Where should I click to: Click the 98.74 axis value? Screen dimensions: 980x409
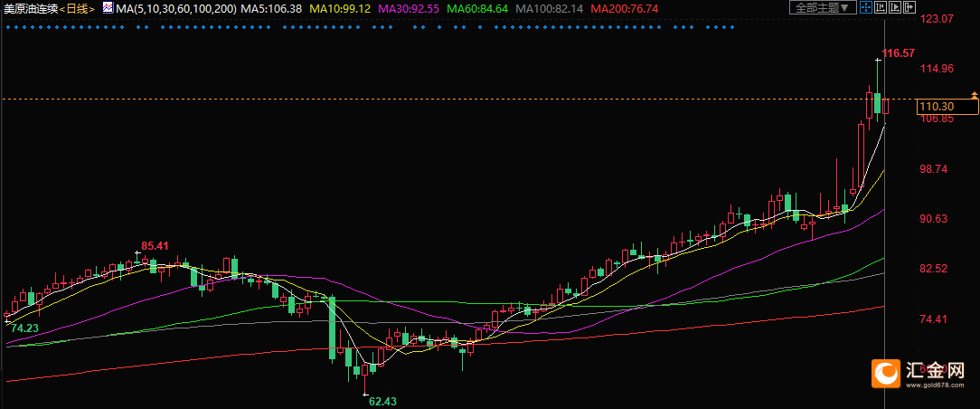click(x=935, y=169)
